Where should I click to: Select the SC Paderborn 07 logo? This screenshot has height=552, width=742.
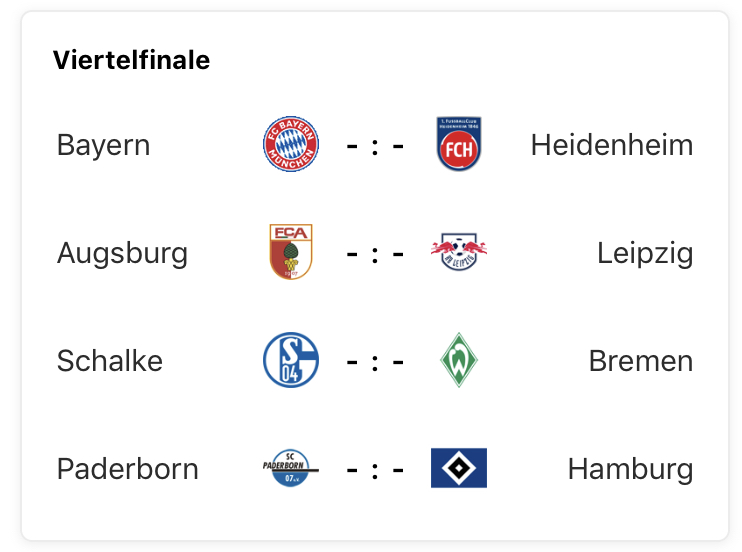click(291, 468)
